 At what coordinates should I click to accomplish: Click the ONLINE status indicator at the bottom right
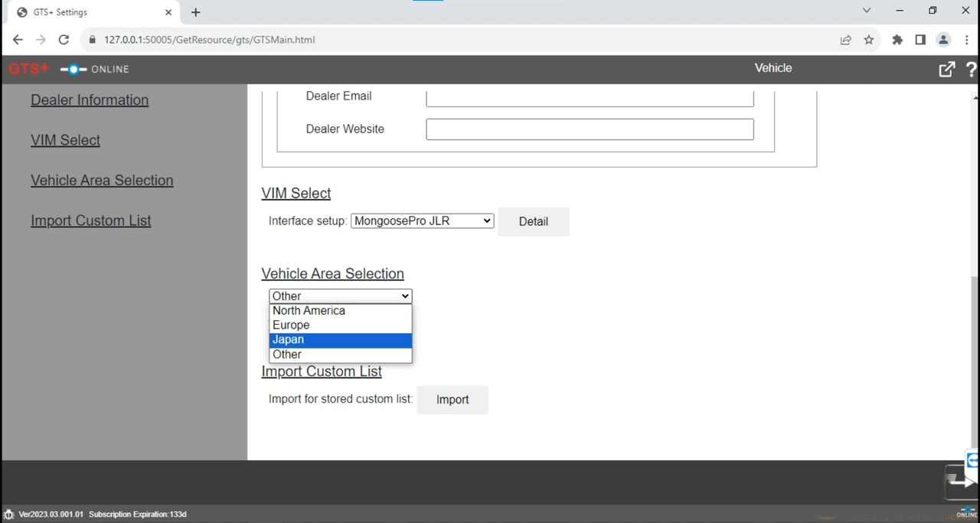pos(967,513)
